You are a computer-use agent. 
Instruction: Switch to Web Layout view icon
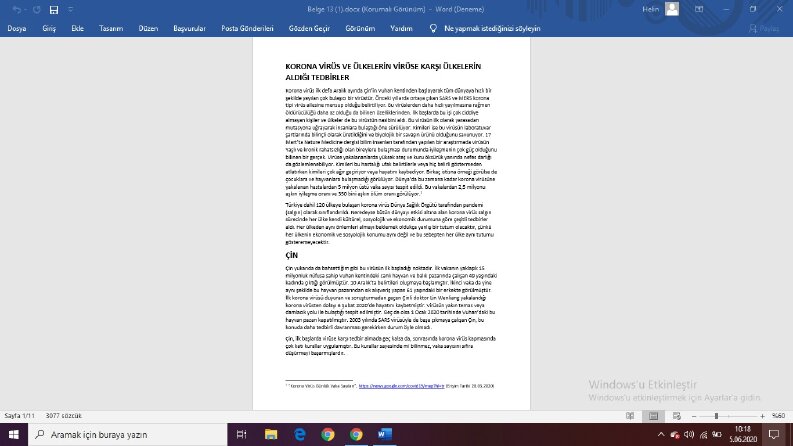pyautogui.click(x=677, y=416)
